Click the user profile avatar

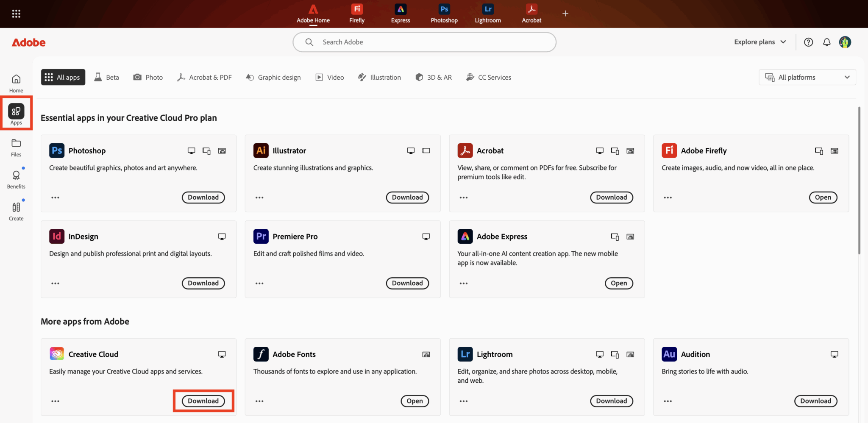[845, 42]
